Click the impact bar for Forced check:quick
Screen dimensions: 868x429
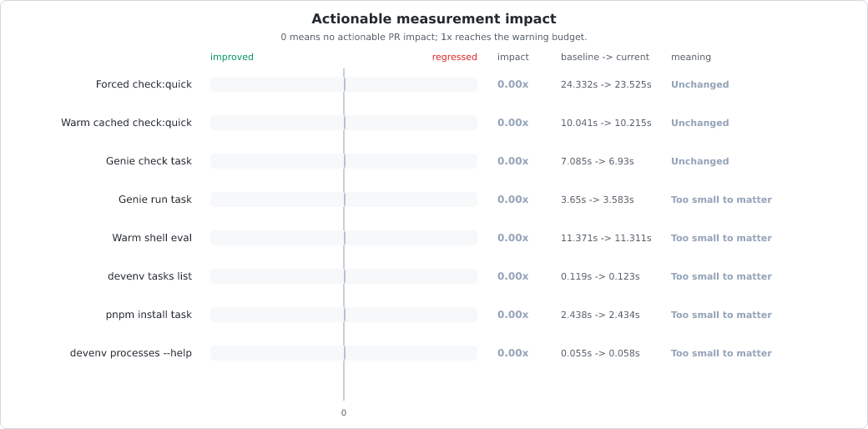pos(344,84)
